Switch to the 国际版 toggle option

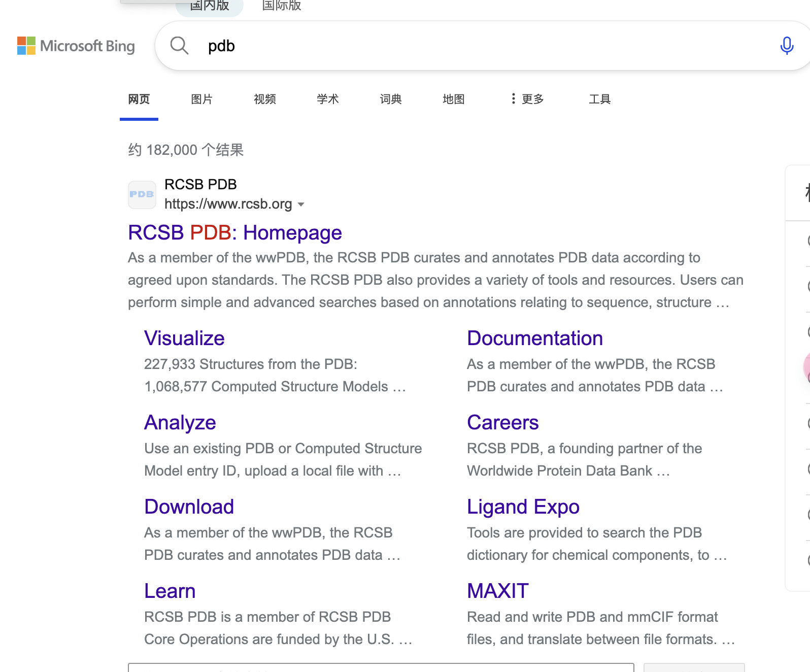[281, 6]
